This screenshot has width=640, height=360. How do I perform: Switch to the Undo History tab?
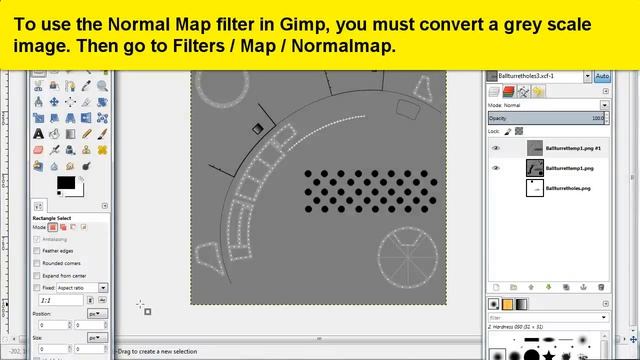538,91
